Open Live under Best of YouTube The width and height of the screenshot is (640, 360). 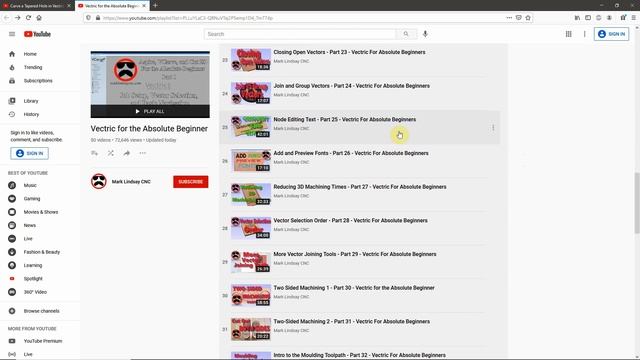28,239
